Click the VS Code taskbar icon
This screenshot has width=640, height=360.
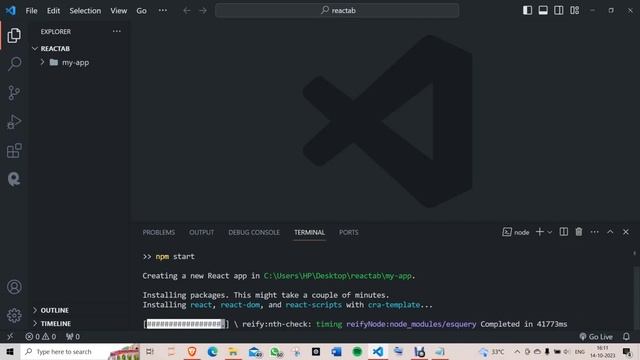point(378,351)
